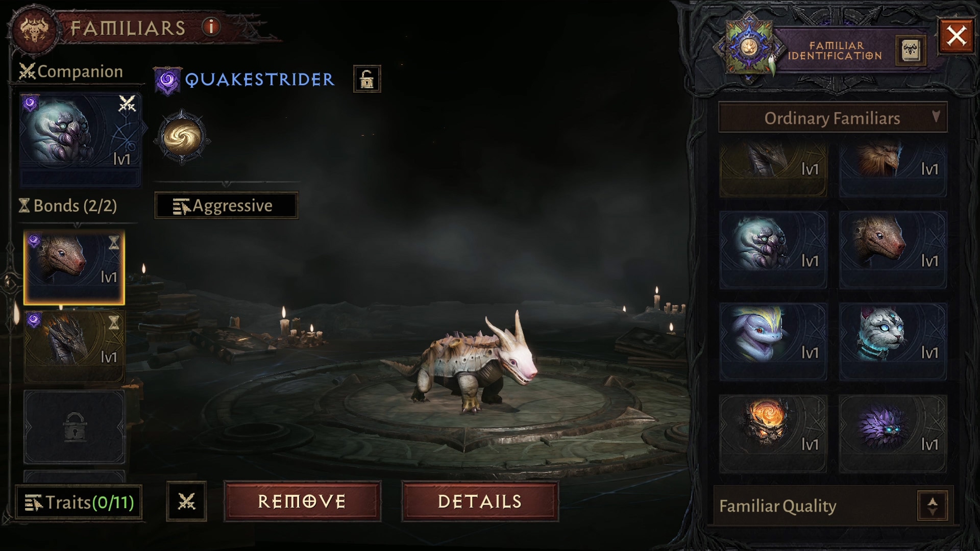Select the purple spiky familiar in list
The width and height of the screenshot is (980, 551).
893,433
